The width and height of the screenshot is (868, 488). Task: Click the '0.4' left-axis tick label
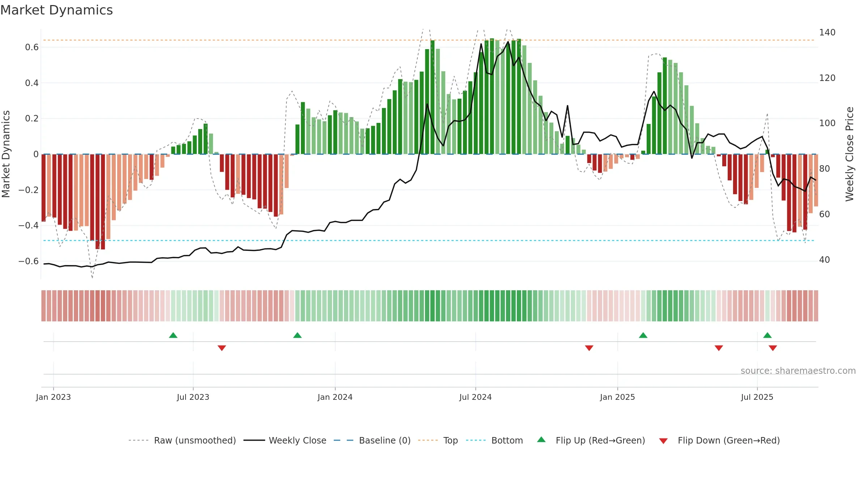tap(32, 83)
